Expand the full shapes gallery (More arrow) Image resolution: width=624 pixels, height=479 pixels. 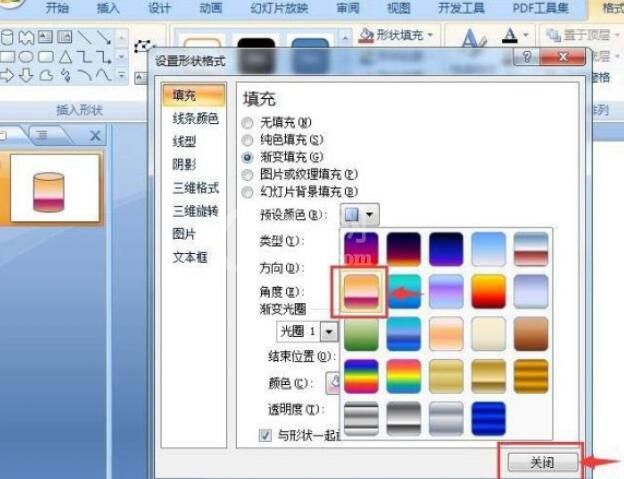(x=122, y=75)
